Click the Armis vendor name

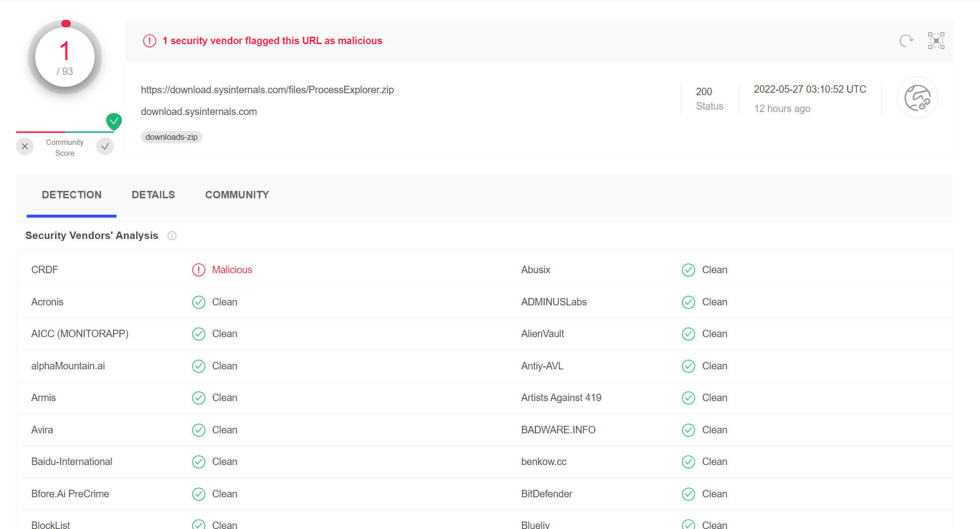pos(44,398)
